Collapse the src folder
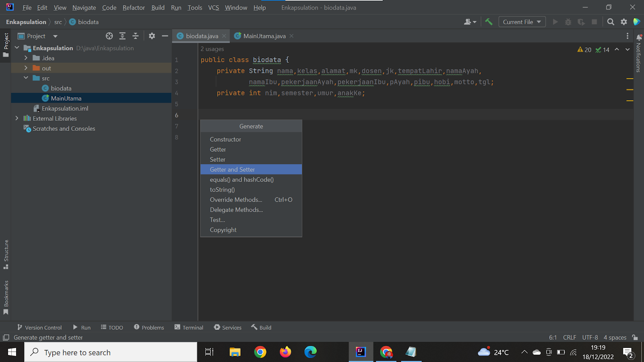The image size is (644, 362). [x=26, y=78]
